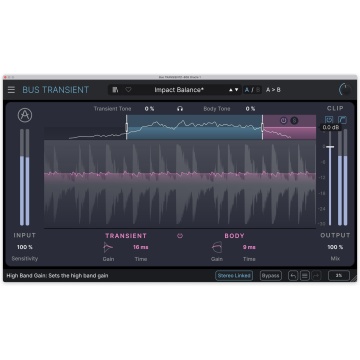The width and height of the screenshot is (360, 360).
Task: Click the low band split handle
Action: click(x=127, y=127)
